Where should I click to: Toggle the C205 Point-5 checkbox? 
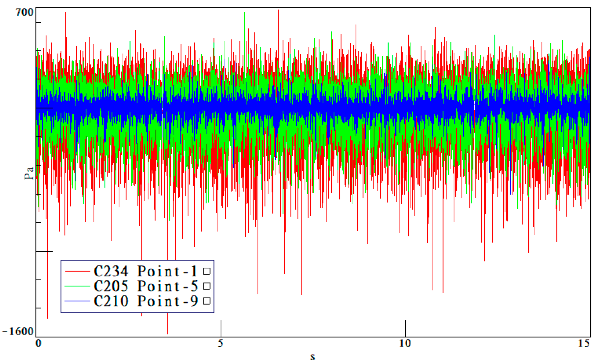[x=207, y=286]
